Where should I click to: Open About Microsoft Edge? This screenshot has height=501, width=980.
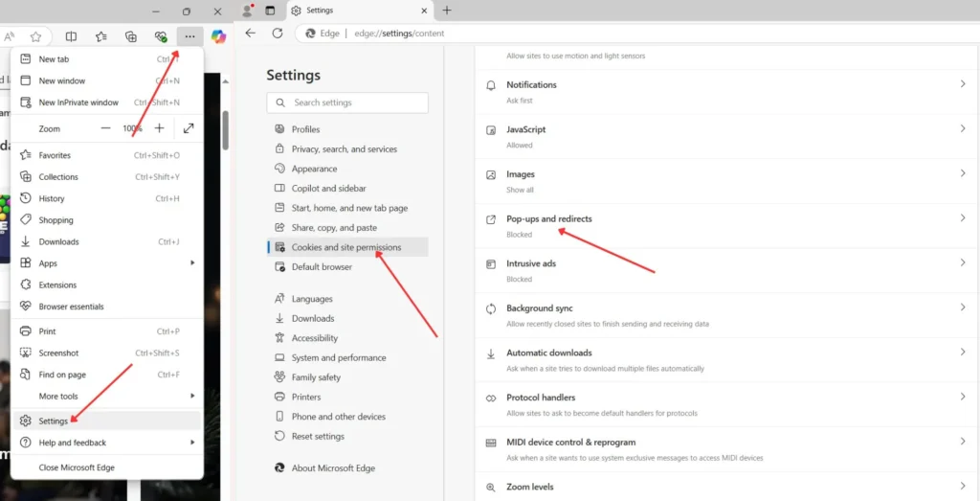tap(347, 467)
